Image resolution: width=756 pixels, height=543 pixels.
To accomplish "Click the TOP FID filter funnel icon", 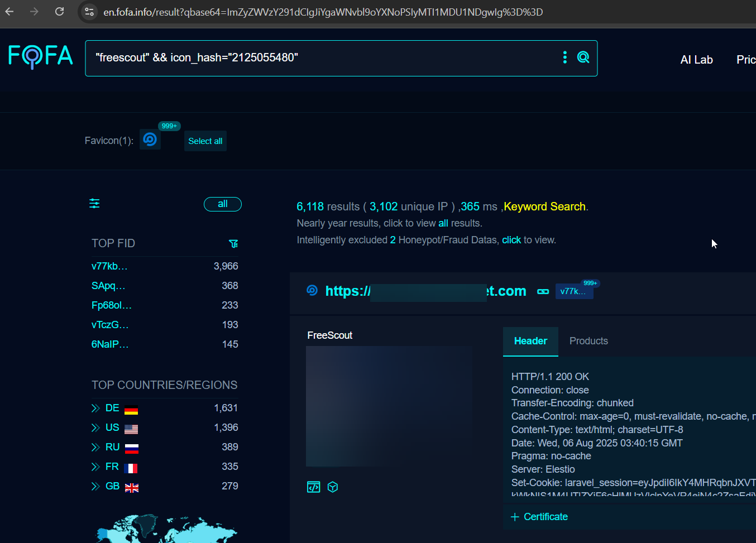I will coord(233,244).
